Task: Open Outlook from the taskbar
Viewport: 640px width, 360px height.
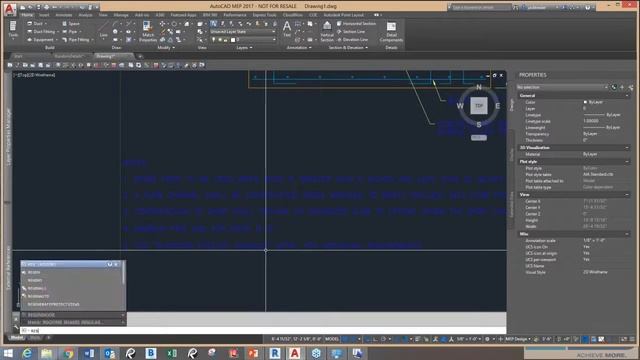Action: click(x=109, y=353)
